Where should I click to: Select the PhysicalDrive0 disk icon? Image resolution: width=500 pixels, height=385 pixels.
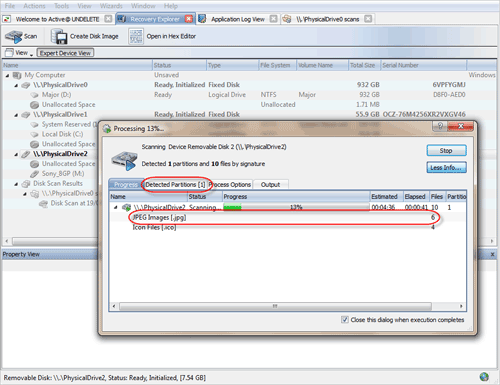coord(26,85)
